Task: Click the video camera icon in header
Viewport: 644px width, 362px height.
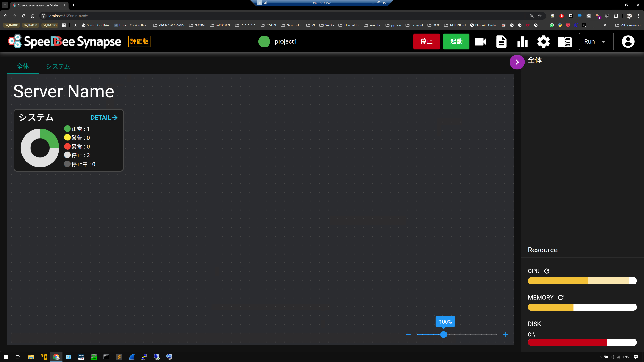Action: pyautogui.click(x=480, y=41)
